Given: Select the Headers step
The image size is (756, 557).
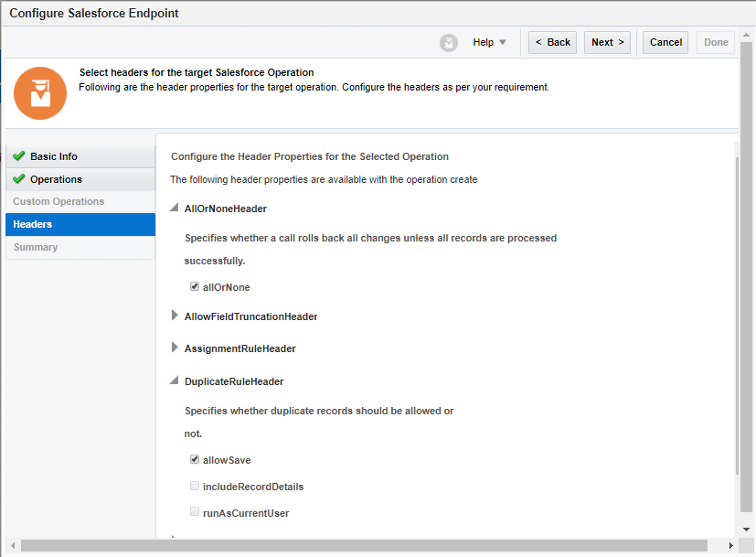Looking at the screenshot, I should pos(80,224).
